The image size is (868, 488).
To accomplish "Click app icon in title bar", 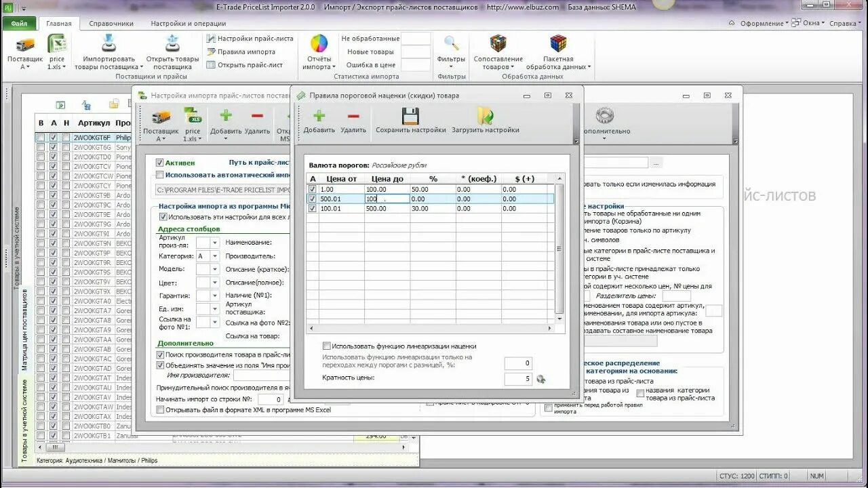I will click(x=8, y=7).
